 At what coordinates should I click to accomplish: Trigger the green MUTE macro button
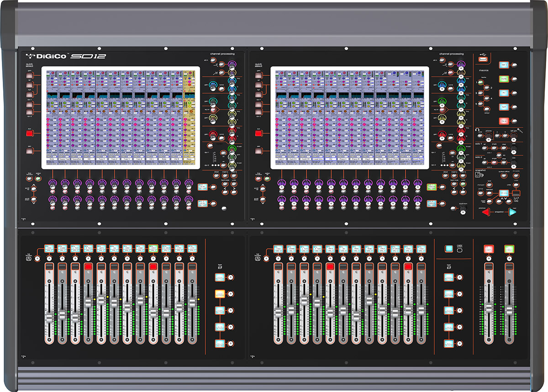(x=504, y=79)
